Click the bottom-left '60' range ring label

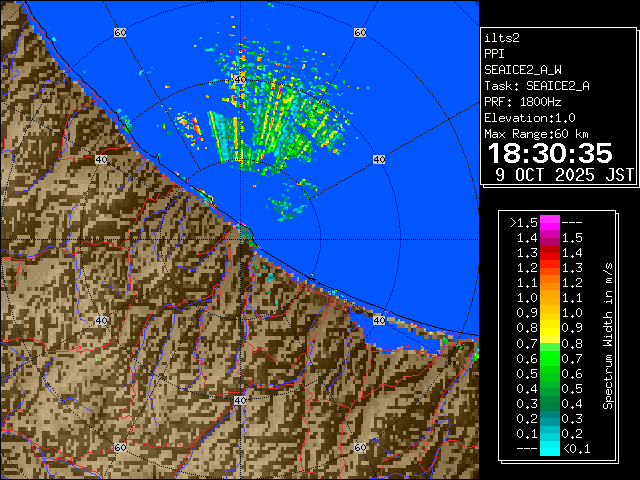coord(120,447)
